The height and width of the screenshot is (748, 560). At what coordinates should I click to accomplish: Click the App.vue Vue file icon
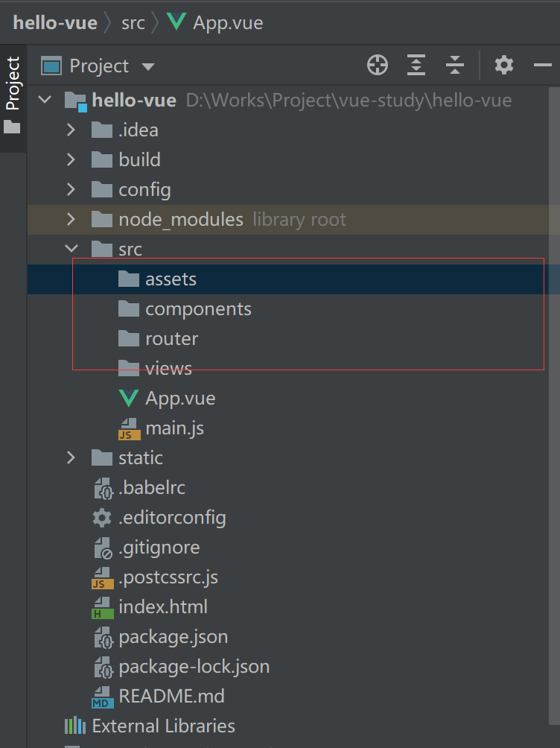point(129,399)
